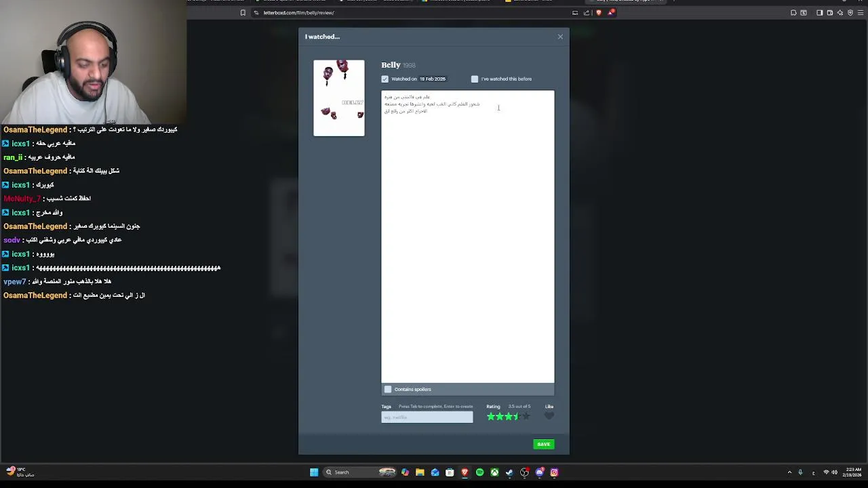This screenshot has width=868, height=488.
Task: Set rating to the fifth star
Action: 526,416
